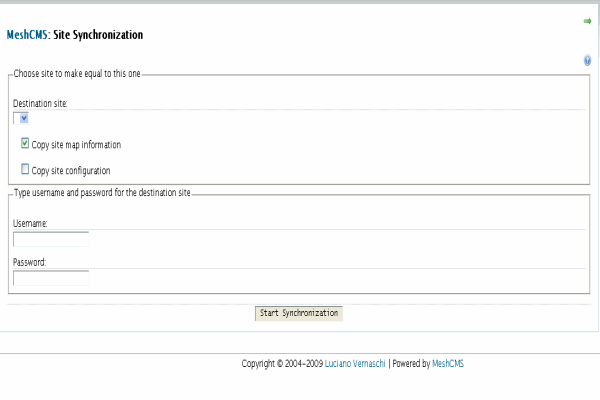This screenshot has height=400, width=600.
Task: Click the 'Password:' label
Action: pos(29,263)
